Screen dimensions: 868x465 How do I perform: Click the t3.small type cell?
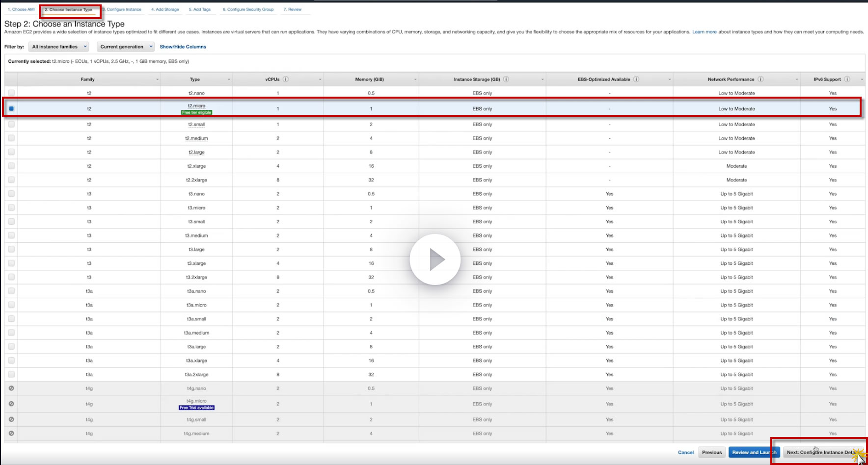196,222
